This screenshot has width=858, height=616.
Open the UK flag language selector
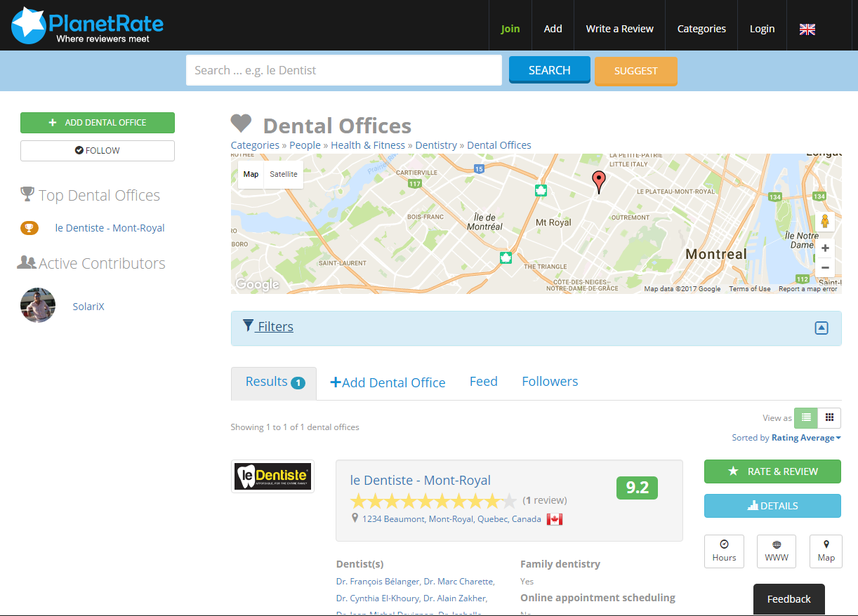click(x=807, y=29)
